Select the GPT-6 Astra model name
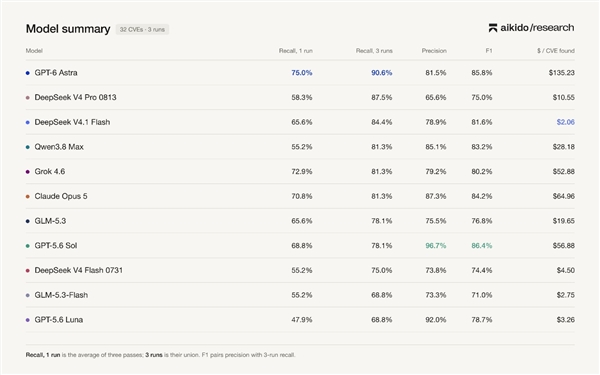This screenshot has height=375, width=600. (56, 73)
